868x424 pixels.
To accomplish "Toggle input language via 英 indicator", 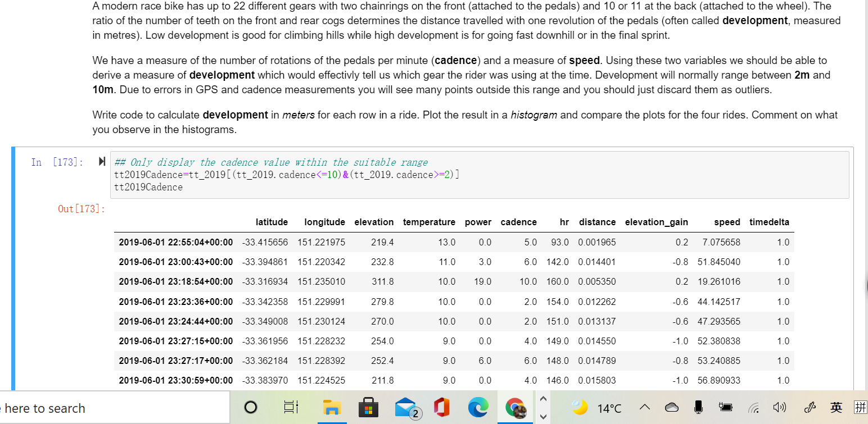I will 836,407.
